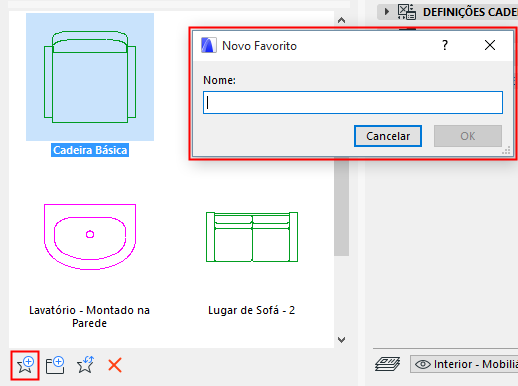Click the help question mark in dialog
Viewport: 518px width, 386px height.
(x=445, y=45)
